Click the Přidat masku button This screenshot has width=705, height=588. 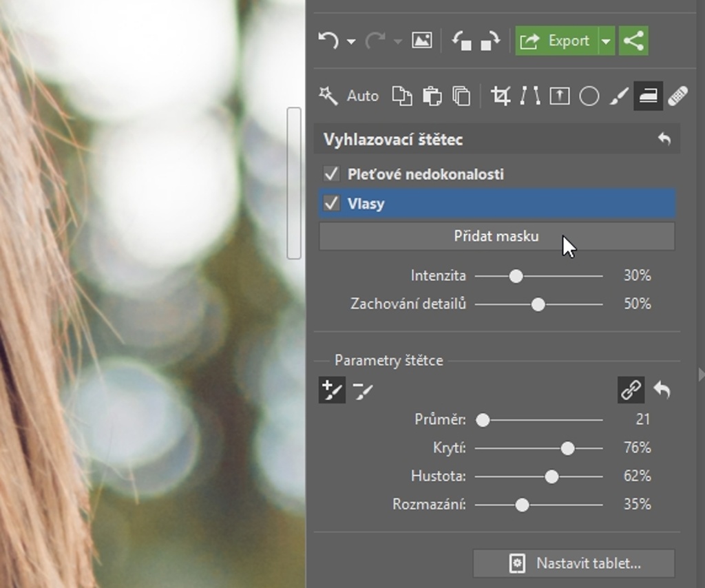[x=497, y=236]
